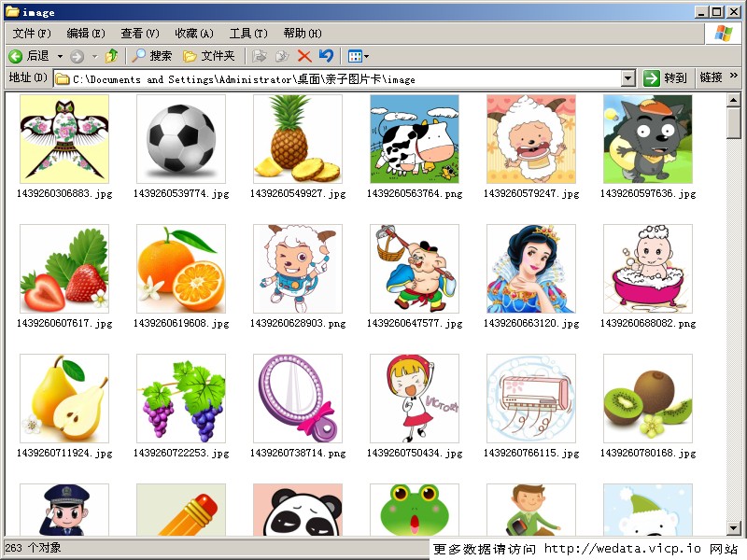Open the Forward history dropdown arrow
This screenshot has height=560, width=747.
pos(95,57)
